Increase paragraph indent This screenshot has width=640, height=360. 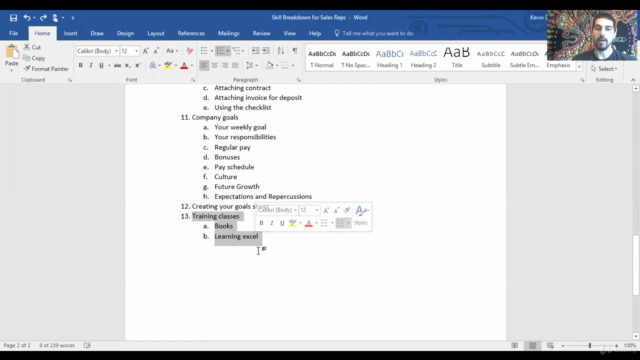point(266,51)
